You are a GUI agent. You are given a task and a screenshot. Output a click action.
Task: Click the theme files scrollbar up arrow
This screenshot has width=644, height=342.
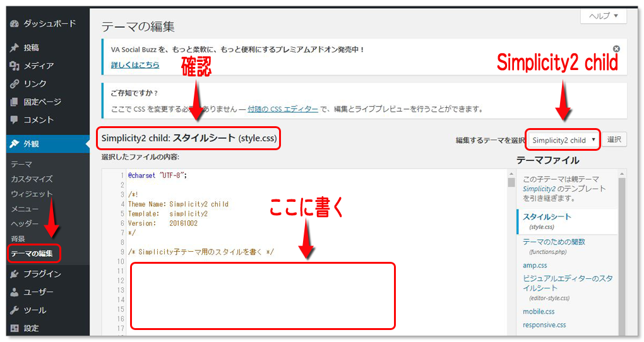(x=622, y=174)
